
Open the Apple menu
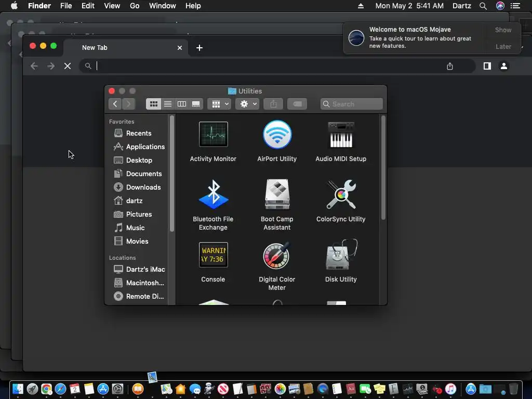tap(14, 6)
